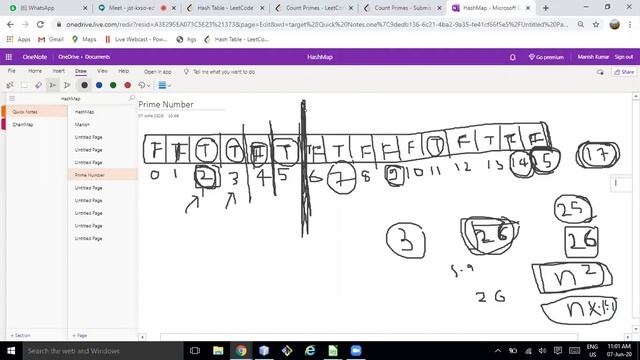Open File Explorer from the taskbar
The height and width of the screenshot is (360, 640).
(x=218, y=351)
